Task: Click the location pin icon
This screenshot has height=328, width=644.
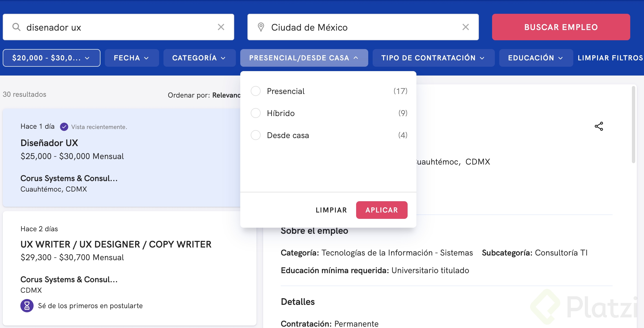Action: (x=261, y=27)
